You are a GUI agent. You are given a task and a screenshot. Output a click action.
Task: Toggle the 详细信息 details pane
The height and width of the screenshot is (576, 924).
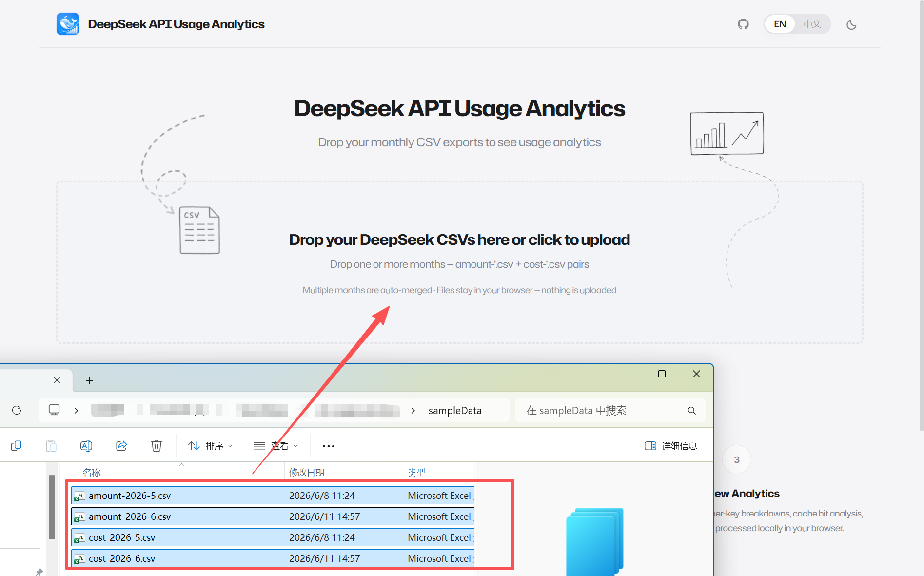671,446
